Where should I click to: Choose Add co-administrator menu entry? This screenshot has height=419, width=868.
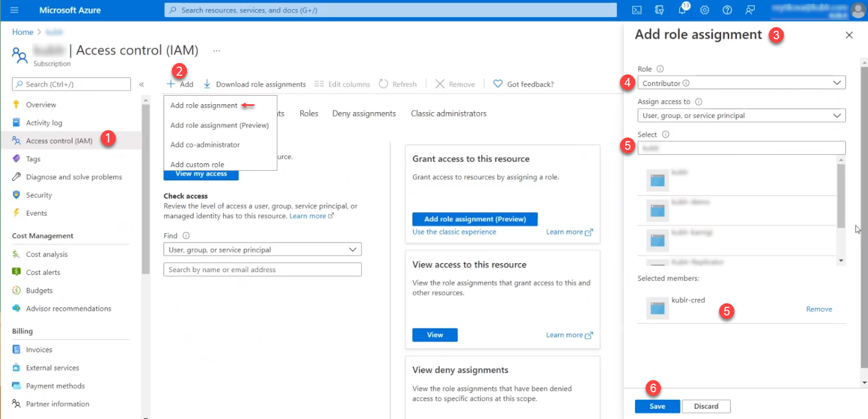(x=205, y=145)
